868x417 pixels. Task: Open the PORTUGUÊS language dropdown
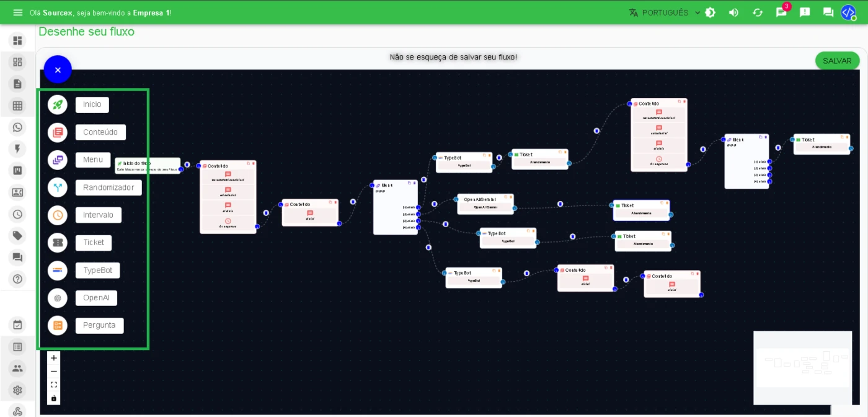[x=665, y=12]
